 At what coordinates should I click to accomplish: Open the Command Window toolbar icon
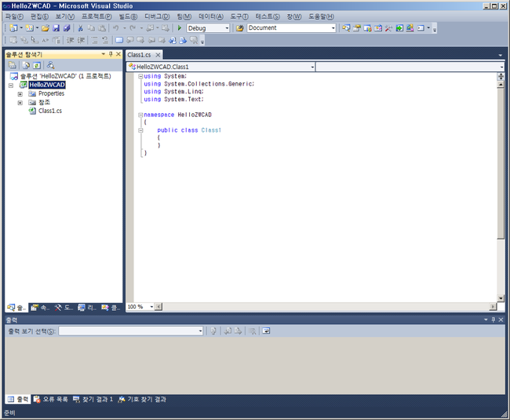click(x=421, y=28)
